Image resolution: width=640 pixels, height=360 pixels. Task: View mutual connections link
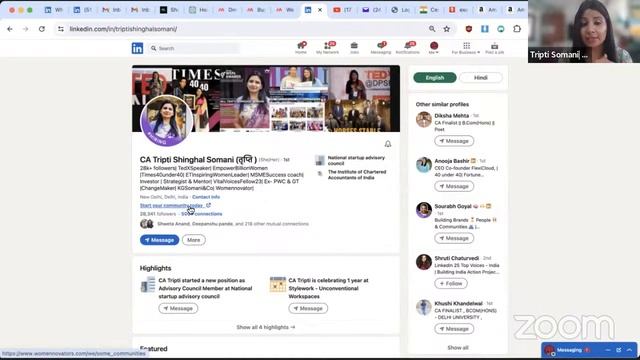pyautogui.click(x=233, y=224)
